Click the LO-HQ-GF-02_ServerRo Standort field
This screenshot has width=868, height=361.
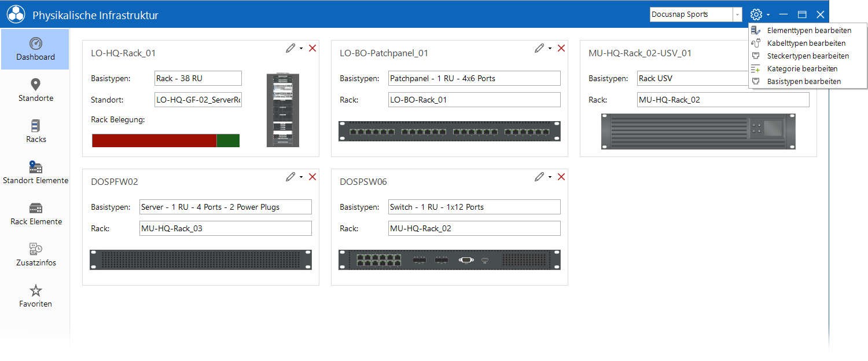coord(198,100)
